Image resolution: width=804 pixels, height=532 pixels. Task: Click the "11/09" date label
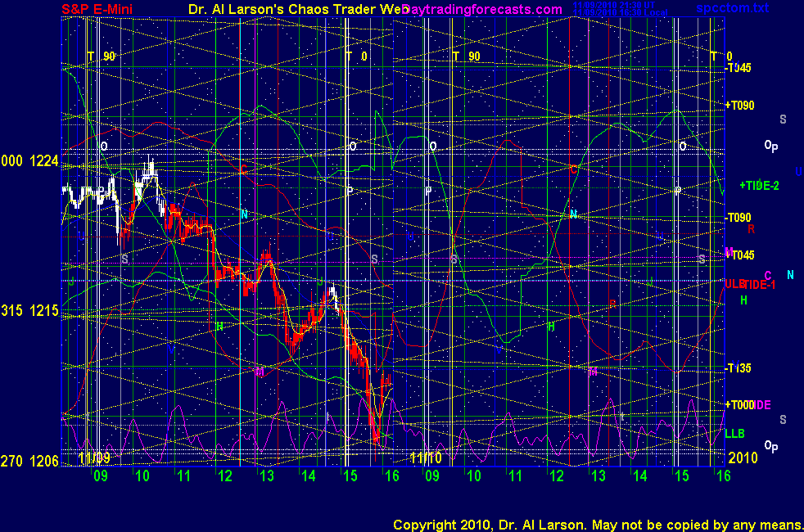[x=94, y=458]
